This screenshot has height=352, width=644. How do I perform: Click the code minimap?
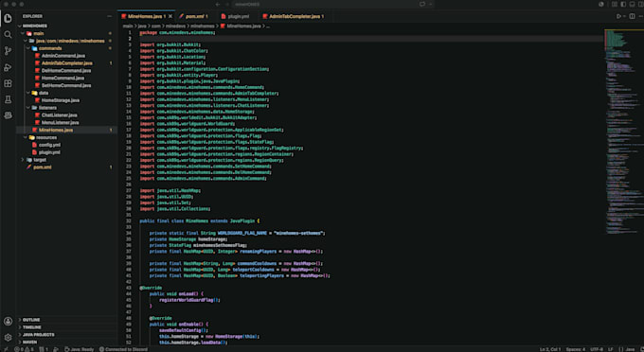pyautogui.click(x=623, y=132)
